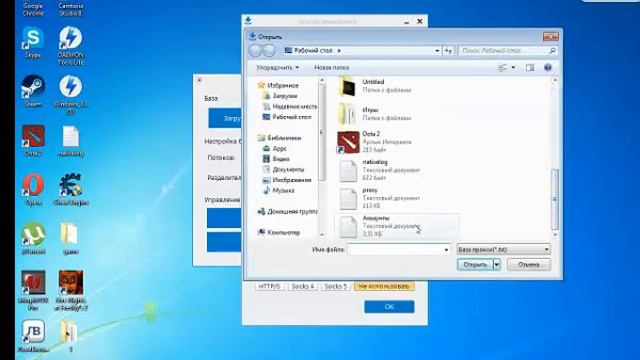Refresh the folder via address bar refresh icon

click(448, 51)
